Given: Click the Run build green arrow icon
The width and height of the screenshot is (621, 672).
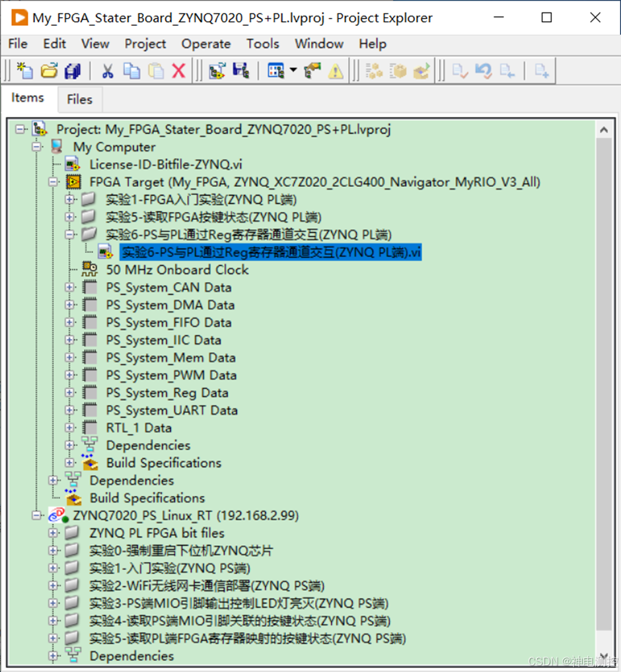Looking at the screenshot, I should coord(421,71).
